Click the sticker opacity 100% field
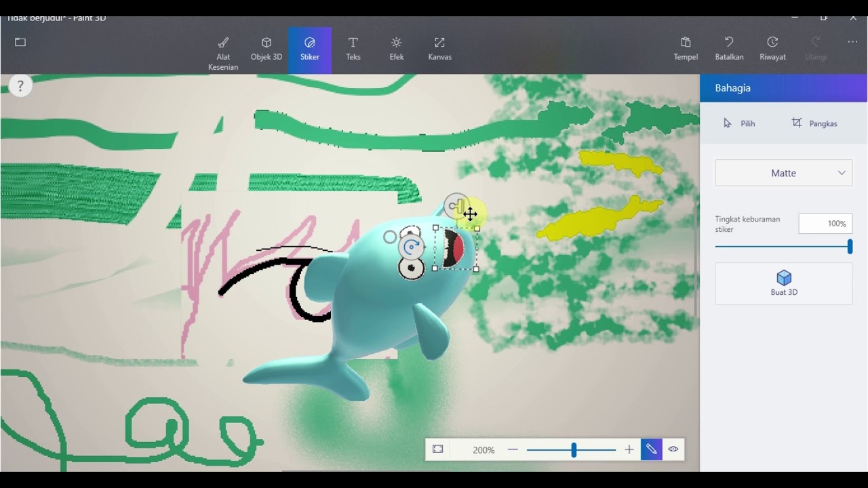This screenshot has width=868, height=488. pos(825,224)
